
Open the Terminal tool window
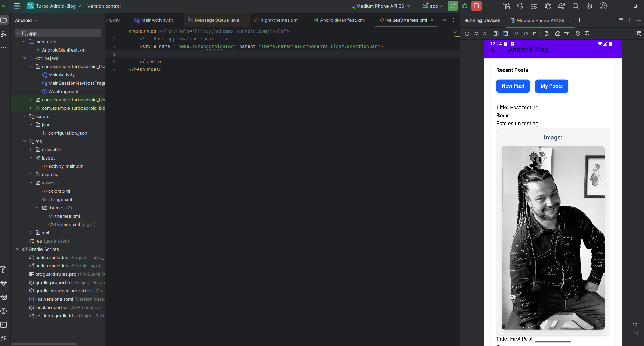(4, 325)
